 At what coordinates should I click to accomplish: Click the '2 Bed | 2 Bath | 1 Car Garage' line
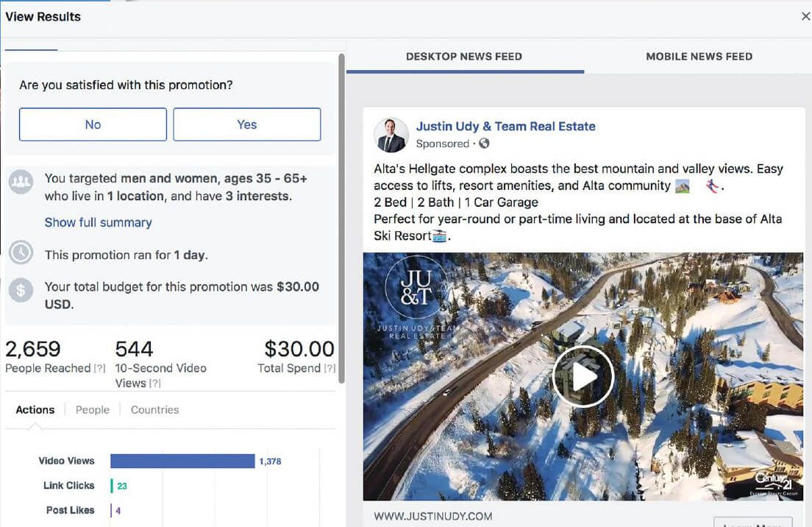(x=456, y=202)
